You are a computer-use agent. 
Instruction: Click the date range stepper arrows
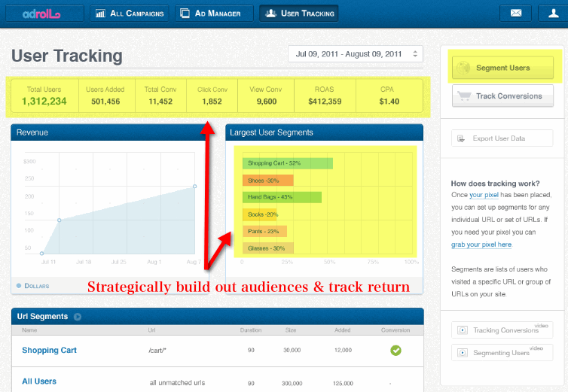[415, 54]
